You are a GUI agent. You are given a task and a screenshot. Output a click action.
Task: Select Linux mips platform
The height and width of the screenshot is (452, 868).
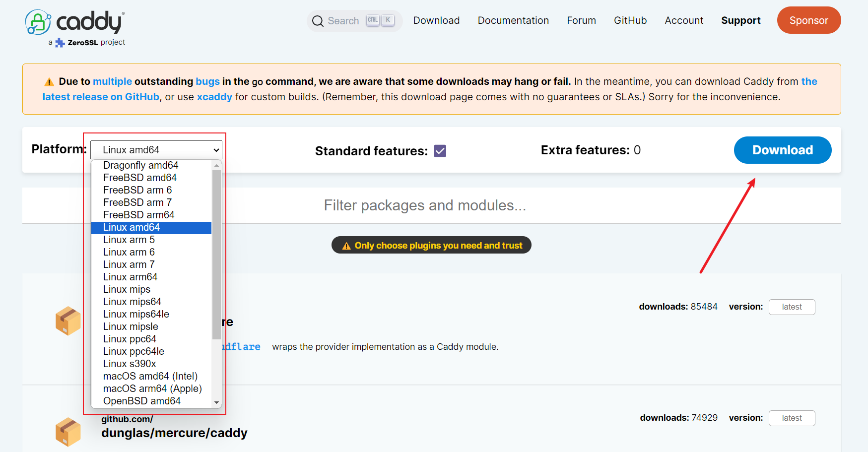click(x=151, y=289)
